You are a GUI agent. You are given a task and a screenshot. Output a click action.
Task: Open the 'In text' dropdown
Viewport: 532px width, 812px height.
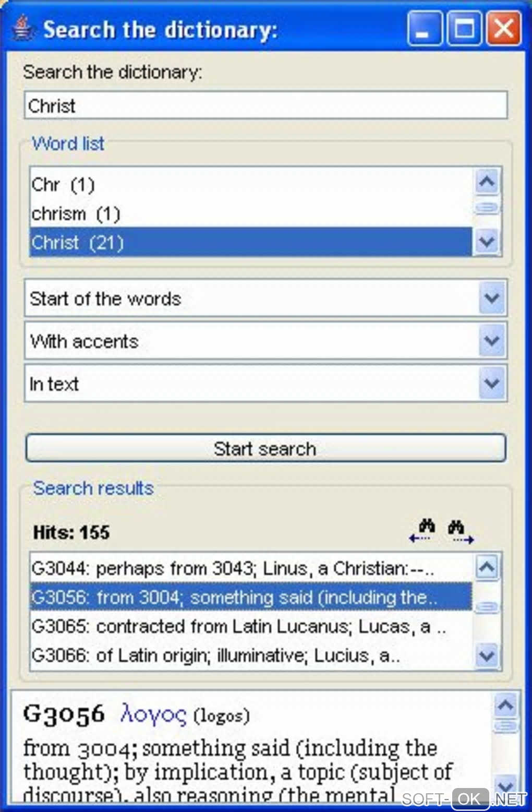tap(492, 384)
